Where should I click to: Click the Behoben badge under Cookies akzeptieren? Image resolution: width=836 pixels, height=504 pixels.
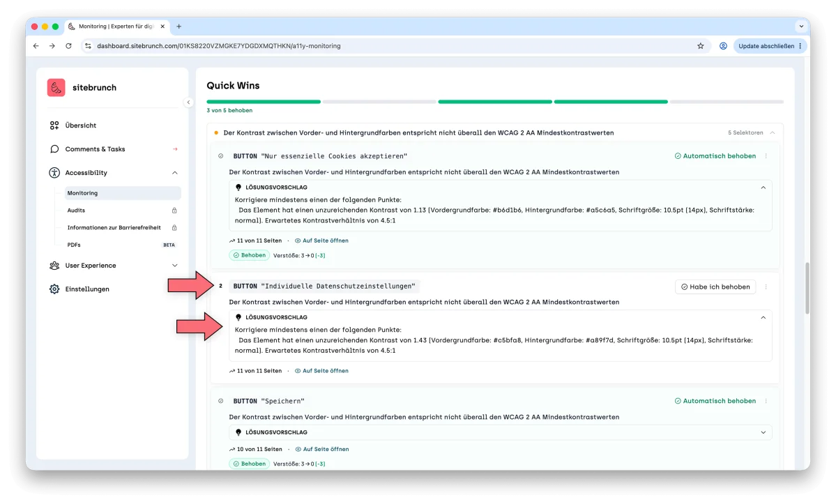(x=250, y=255)
